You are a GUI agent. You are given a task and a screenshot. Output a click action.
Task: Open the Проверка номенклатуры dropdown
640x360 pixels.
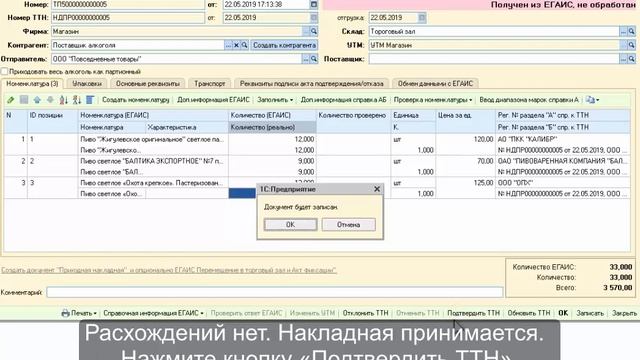tap(433, 100)
